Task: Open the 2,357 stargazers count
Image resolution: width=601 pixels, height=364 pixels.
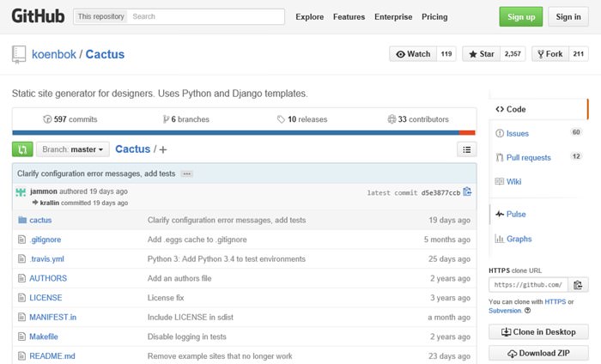Action: click(513, 54)
